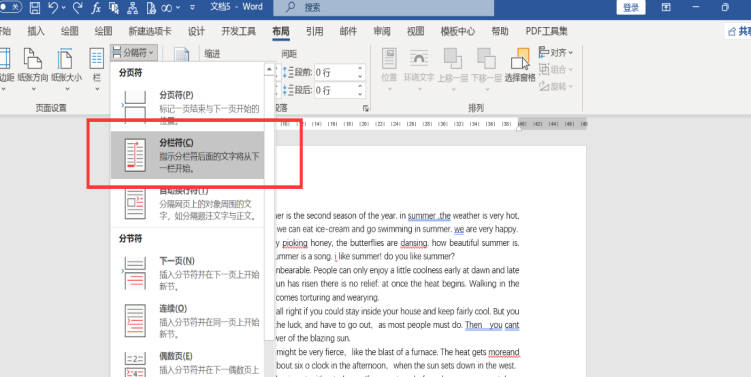Screen dimensions: 751x377
Task: Click the 登录 sign-in button
Action: pyautogui.click(x=631, y=8)
